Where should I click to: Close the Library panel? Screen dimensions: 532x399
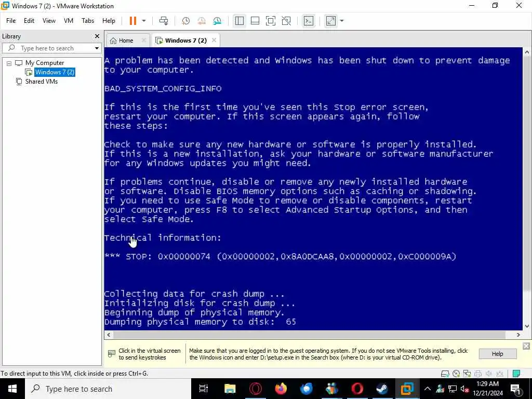pos(97,36)
